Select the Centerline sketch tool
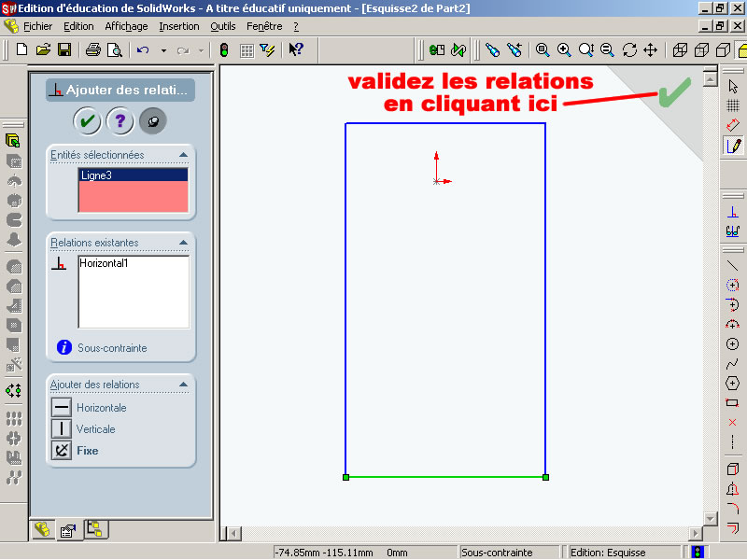The width and height of the screenshot is (747, 560). coord(732,441)
